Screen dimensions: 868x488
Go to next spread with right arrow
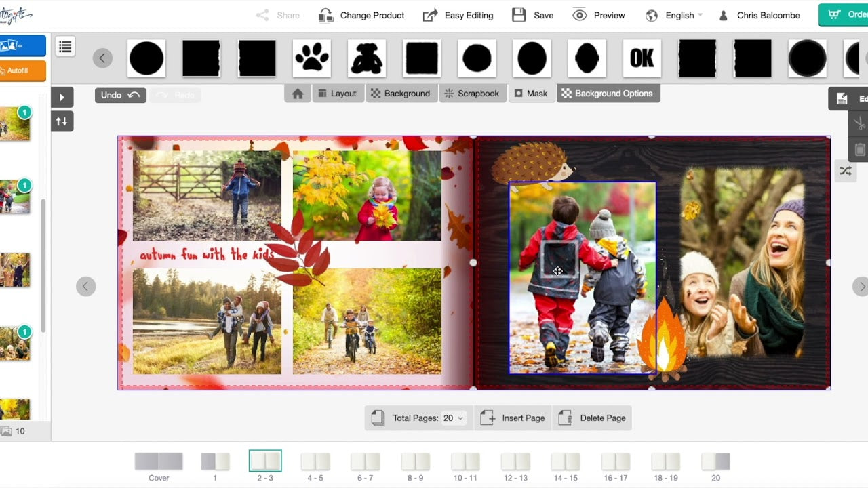pos(860,287)
